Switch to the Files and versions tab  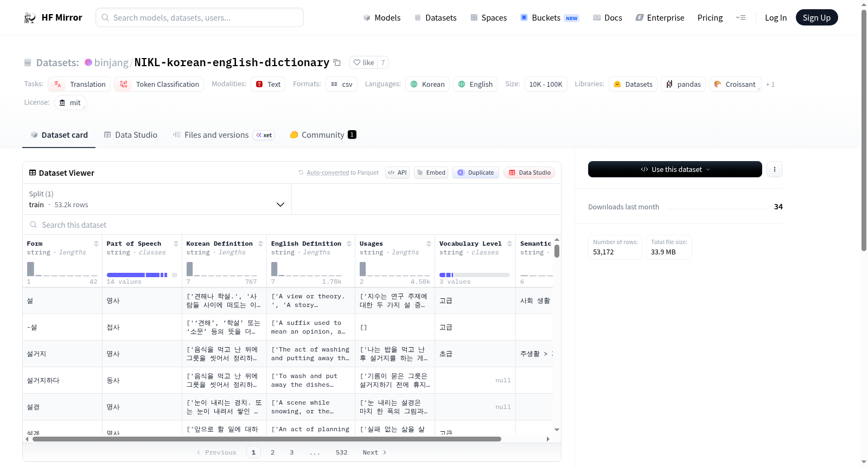224,135
